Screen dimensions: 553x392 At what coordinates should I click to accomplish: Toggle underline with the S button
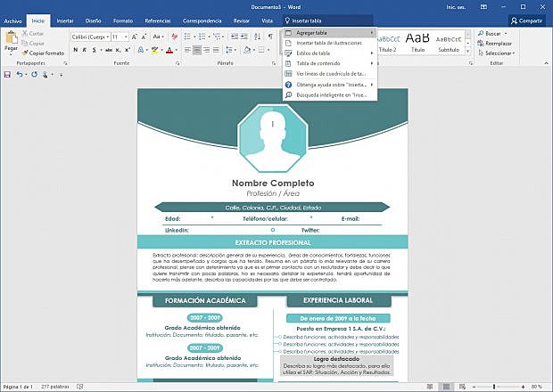pyautogui.click(x=95, y=50)
